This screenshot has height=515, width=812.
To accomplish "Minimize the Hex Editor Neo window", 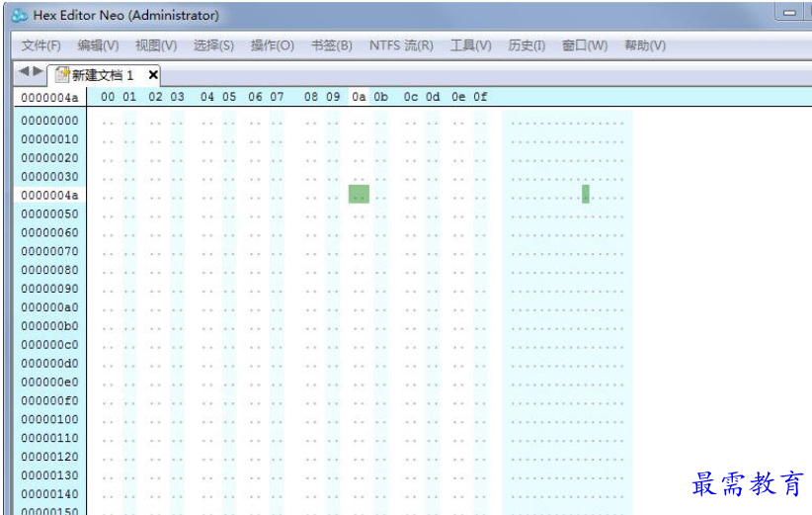I will coord(789,13).
